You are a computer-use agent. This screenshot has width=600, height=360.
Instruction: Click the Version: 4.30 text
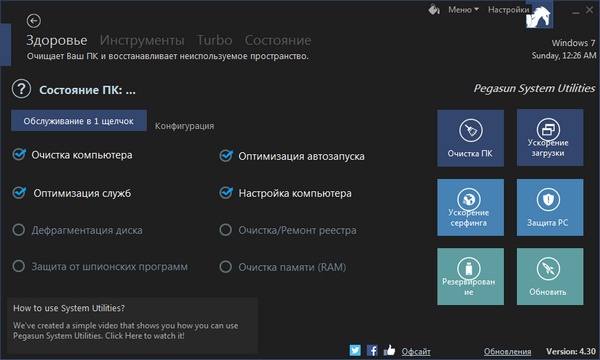click(x=571, y=351)
